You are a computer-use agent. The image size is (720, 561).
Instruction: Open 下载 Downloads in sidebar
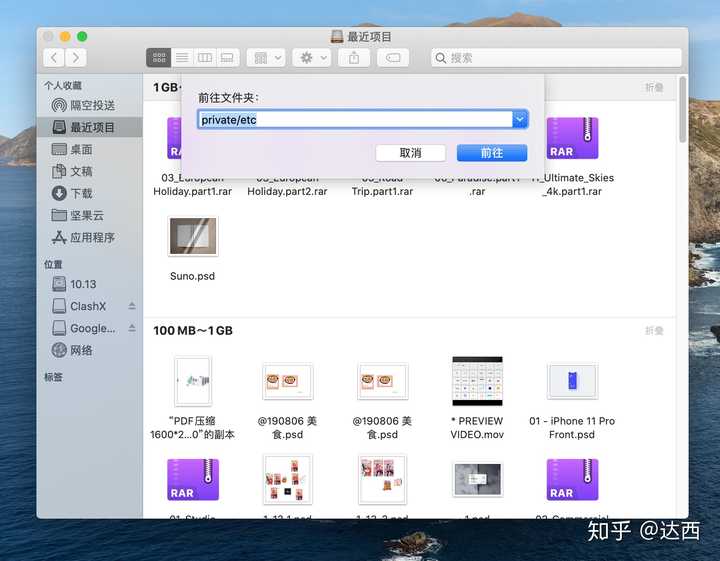[x=90, y=193]
